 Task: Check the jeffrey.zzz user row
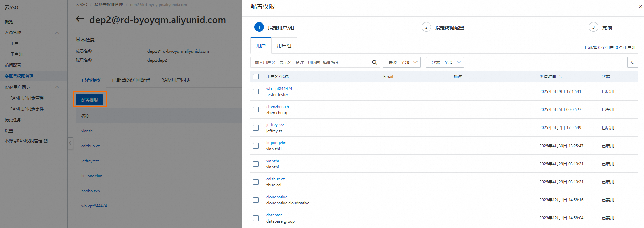(x=256, y=128)
